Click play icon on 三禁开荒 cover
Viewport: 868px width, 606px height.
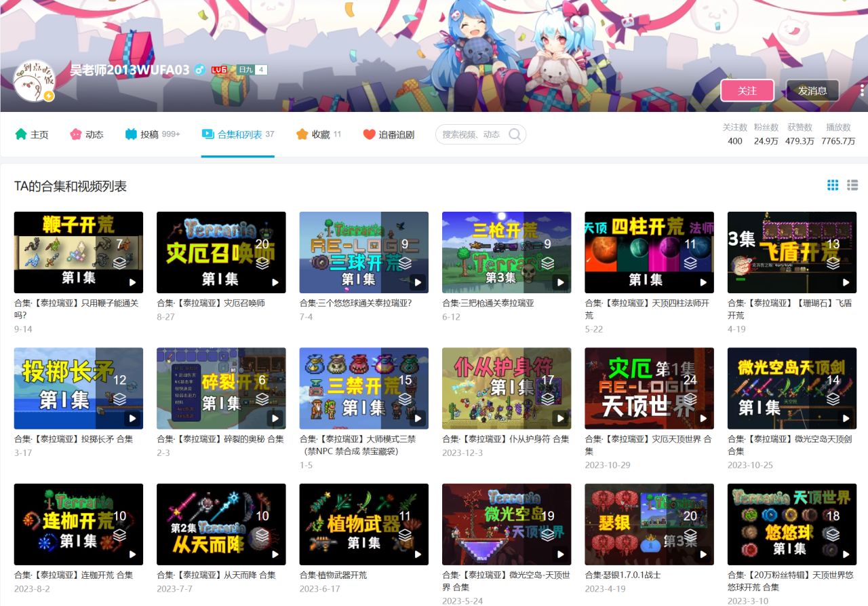click(418, 418)
